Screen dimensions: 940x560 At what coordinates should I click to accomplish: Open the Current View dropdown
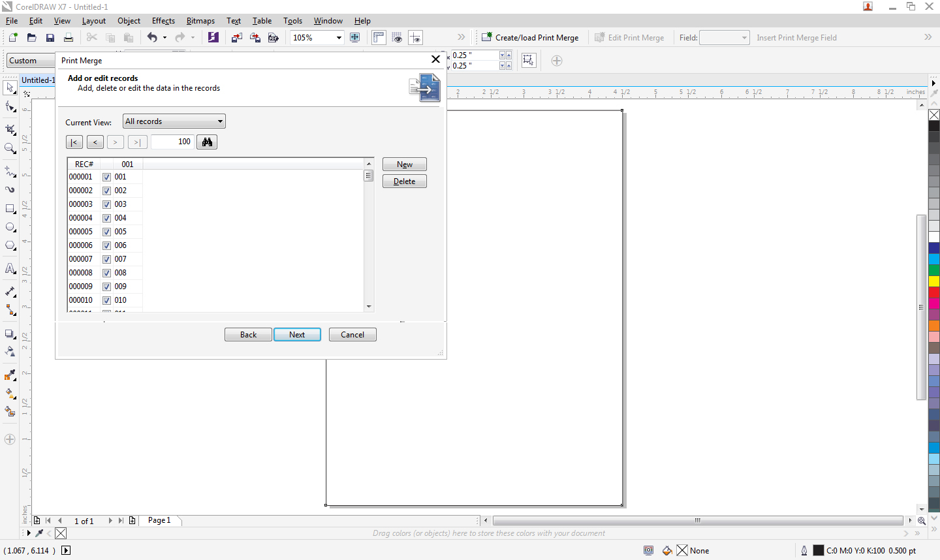(x=220, y=121)
